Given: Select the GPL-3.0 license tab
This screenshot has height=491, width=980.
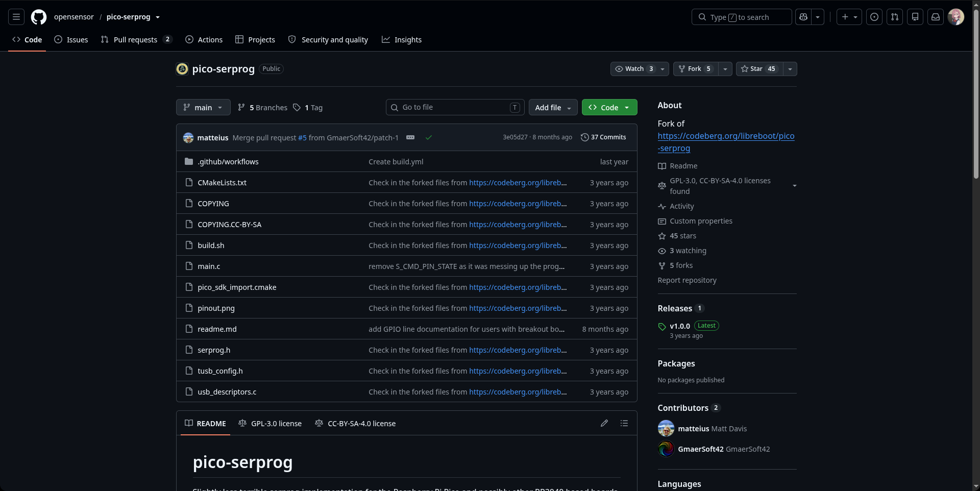Looking at the screenshot, I should click(270, 424).
